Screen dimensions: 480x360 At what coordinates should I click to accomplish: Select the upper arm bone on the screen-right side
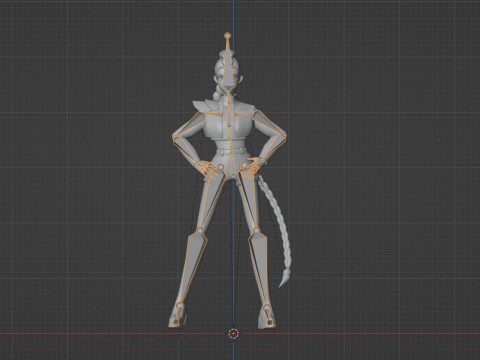coord(269,122)
